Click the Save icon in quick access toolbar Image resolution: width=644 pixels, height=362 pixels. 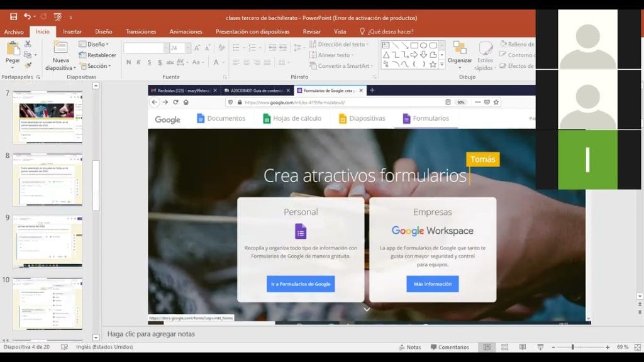pos(14,17)
